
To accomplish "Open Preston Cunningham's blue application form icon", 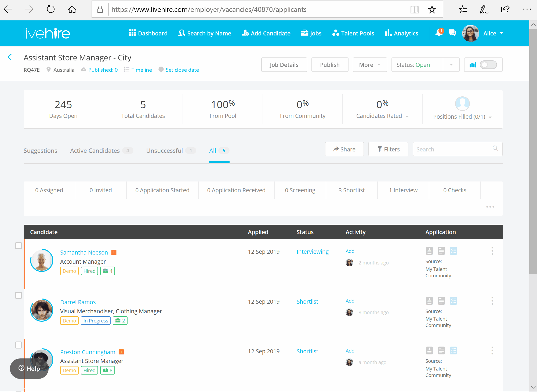I will pyautogui.click(x=454, y=350).
